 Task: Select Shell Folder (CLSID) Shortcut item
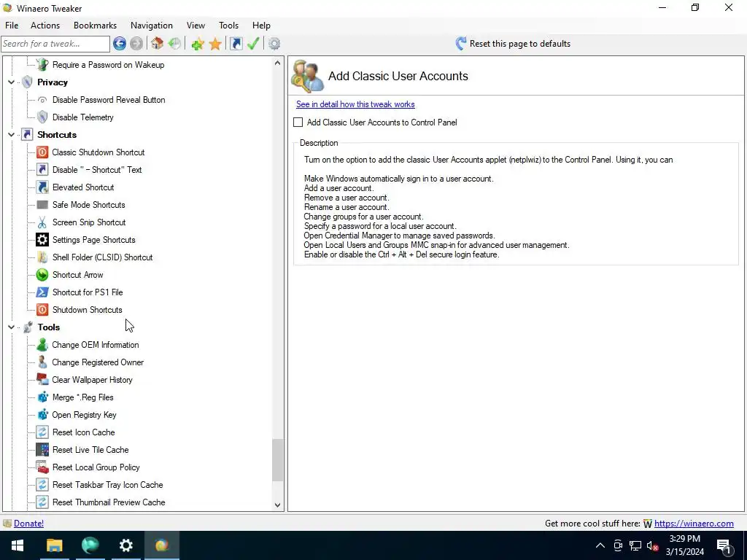click(102, 257)
